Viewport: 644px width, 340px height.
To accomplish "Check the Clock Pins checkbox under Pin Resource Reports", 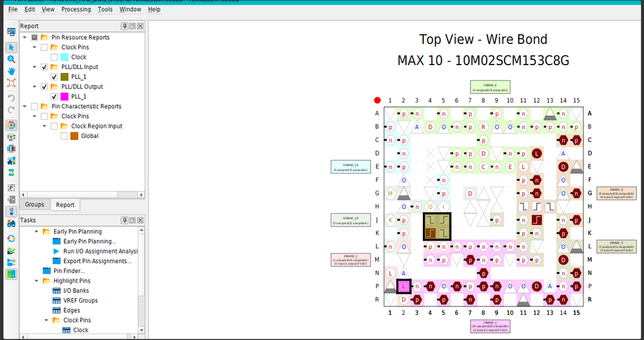I will (44, 47).
